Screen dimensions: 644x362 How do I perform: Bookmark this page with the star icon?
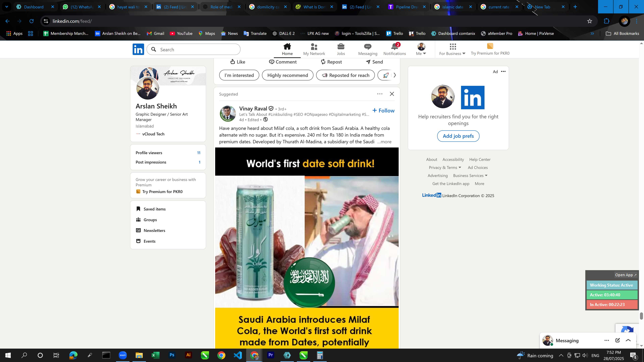click(589, 21)
